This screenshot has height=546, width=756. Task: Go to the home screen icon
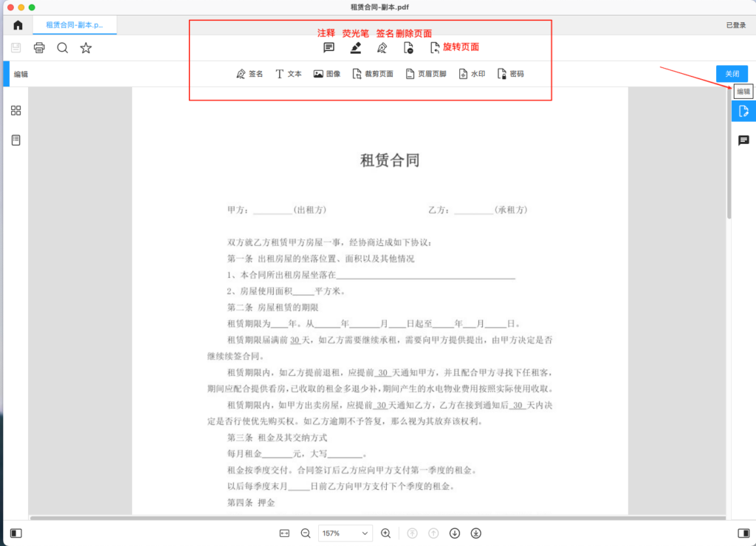[18, 25]
